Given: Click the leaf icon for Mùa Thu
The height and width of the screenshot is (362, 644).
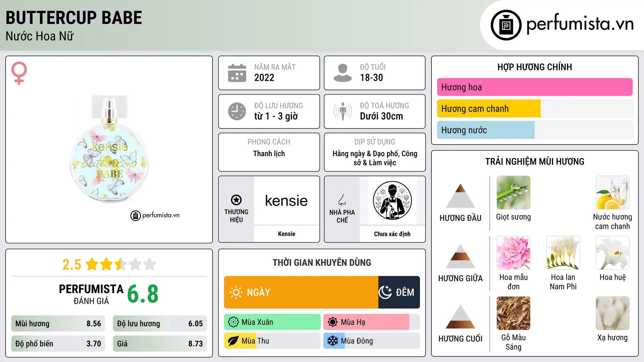Looking at the screenshot, I should tap(233, 341).
